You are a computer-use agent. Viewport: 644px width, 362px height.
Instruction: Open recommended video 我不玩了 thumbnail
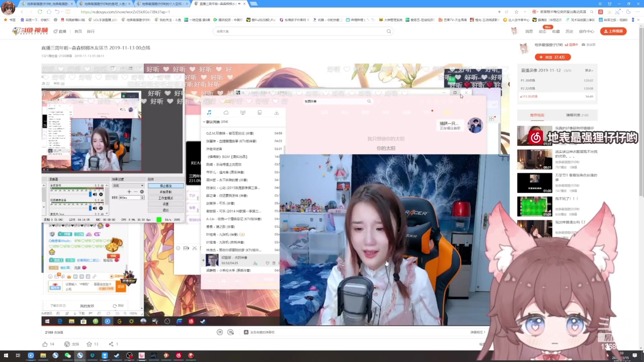click(534, 206)
